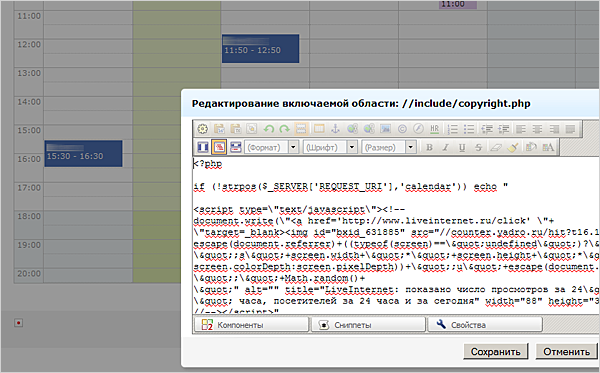Toggle underline formatting
The width and height of the screenshot is (600, 373).
coord(462,147)
